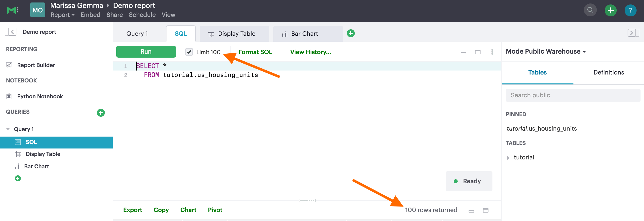Open the View menu
This screenshot has width=644, height=221.
point(168,15)
